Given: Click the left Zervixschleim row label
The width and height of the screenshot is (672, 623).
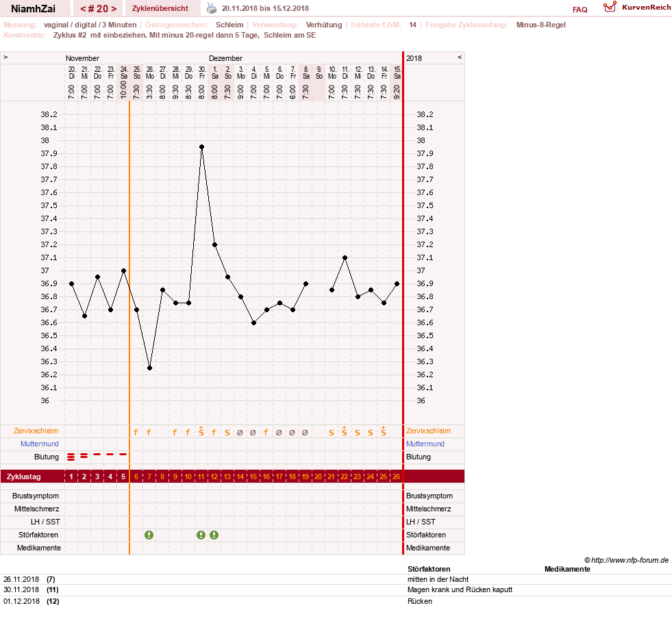Looking at the screenshot, I should pos(36,431).
